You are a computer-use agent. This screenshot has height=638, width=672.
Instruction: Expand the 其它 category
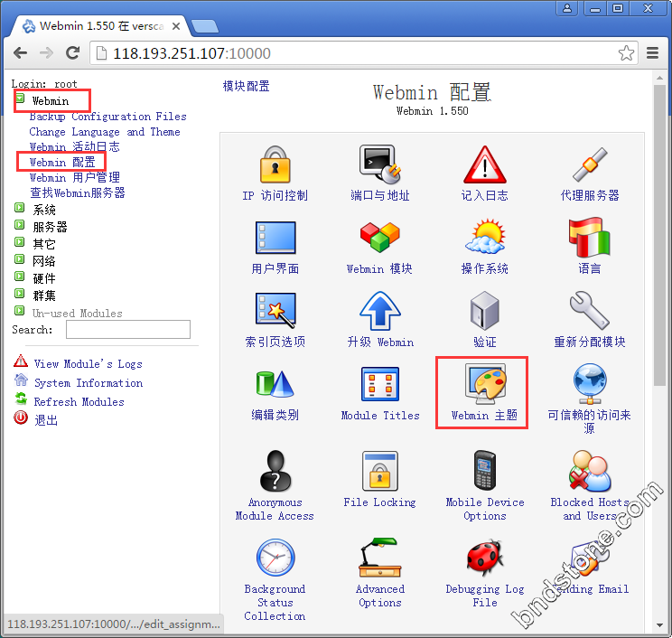coord(19,242)
